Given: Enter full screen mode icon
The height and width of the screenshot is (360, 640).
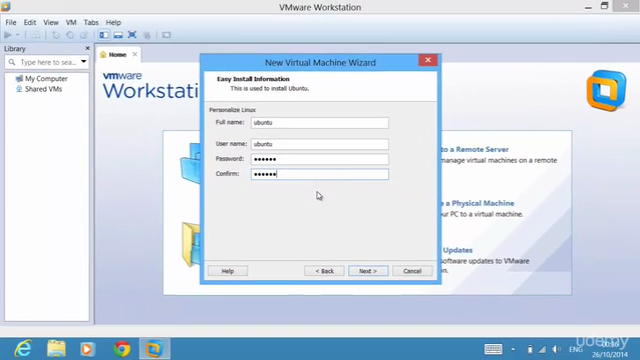Looking at the screenshot, I should click(x=132, y=35).
